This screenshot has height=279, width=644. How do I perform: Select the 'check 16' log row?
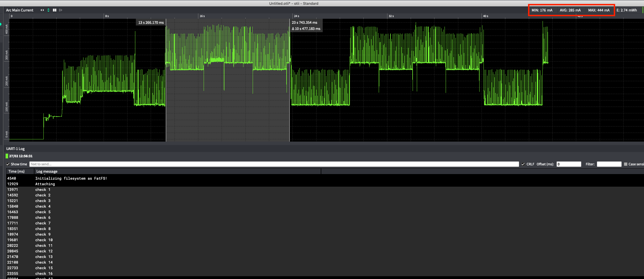tap(325, 273)
